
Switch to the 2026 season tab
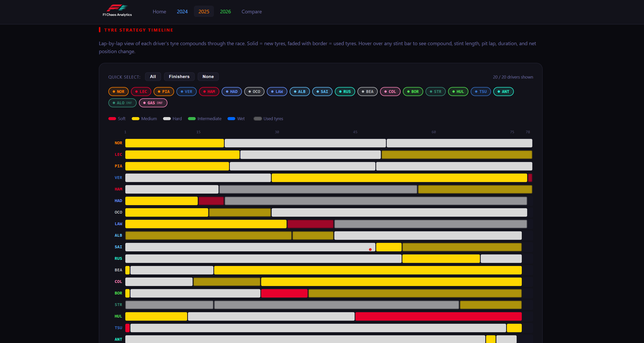[x=225, y=12]
